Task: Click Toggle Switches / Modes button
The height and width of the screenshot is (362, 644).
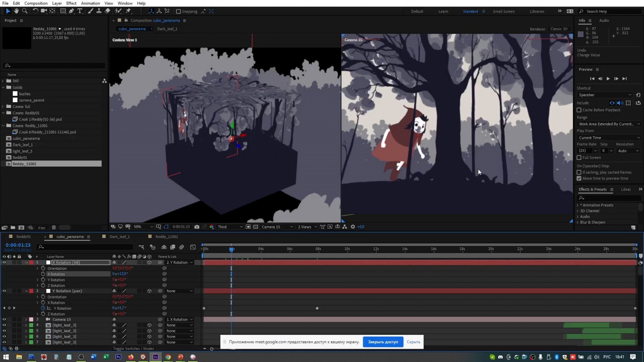Action: (x=133, y=349)
